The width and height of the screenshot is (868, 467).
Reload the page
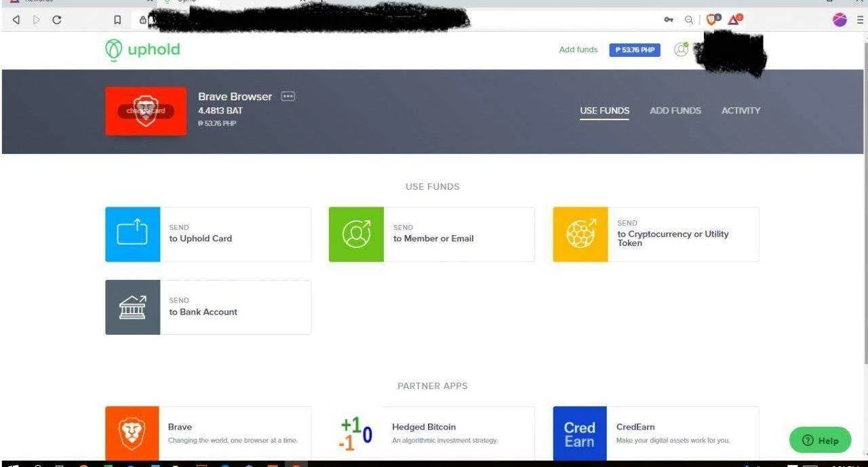[57, 20]
